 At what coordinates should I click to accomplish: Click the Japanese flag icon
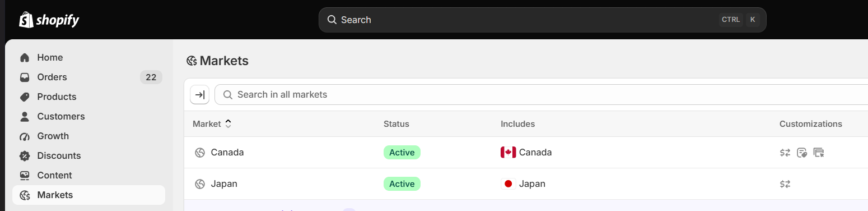508,184
